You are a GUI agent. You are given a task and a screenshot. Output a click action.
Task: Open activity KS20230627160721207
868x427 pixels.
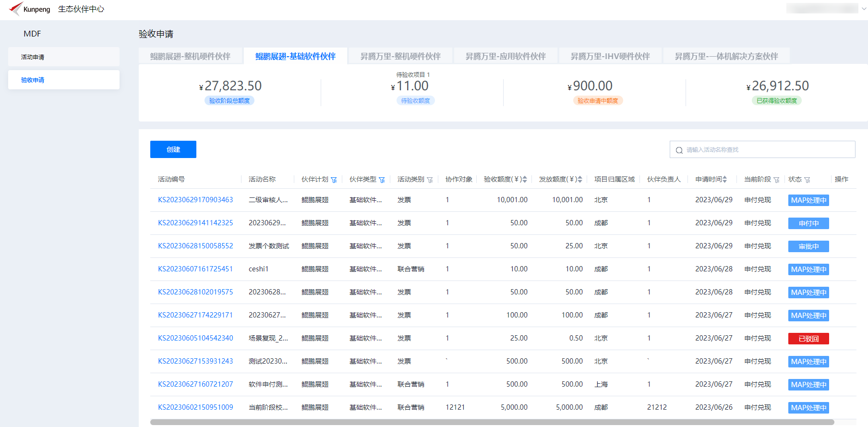195,384
